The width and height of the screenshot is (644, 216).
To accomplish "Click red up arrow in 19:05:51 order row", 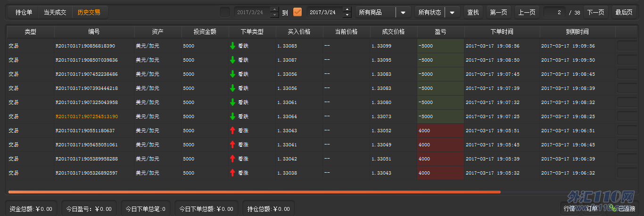I will (232, 130).
